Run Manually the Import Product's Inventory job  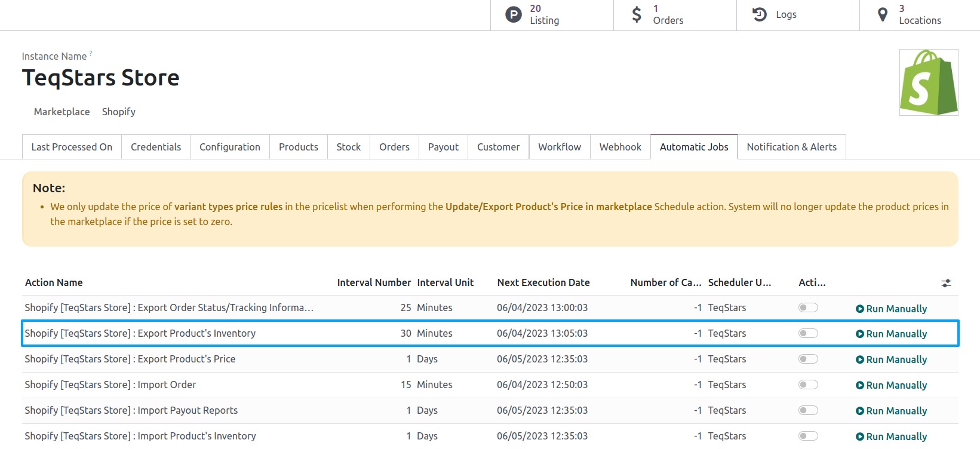892,436
